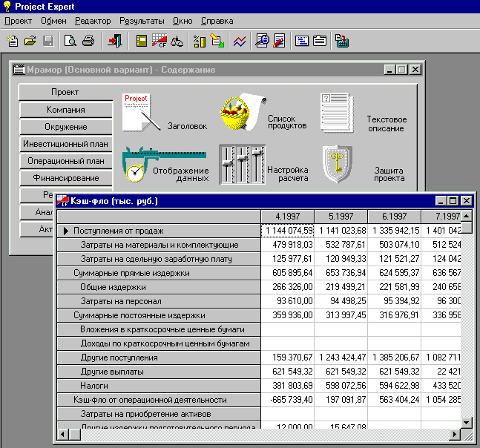Select the Финансирование section button
This screenshot has height=448, width=480.
click(x=66, y=179)
